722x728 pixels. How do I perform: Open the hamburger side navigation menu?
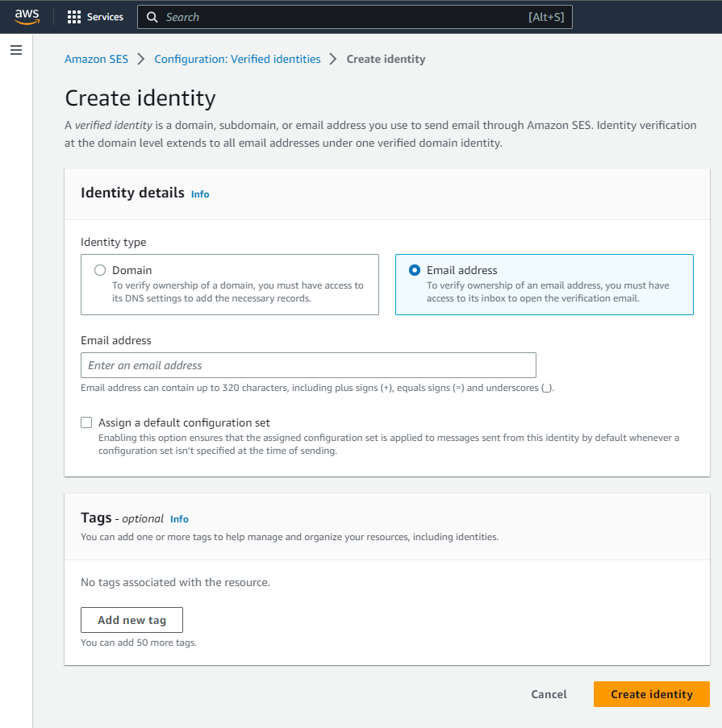(16, 50)
